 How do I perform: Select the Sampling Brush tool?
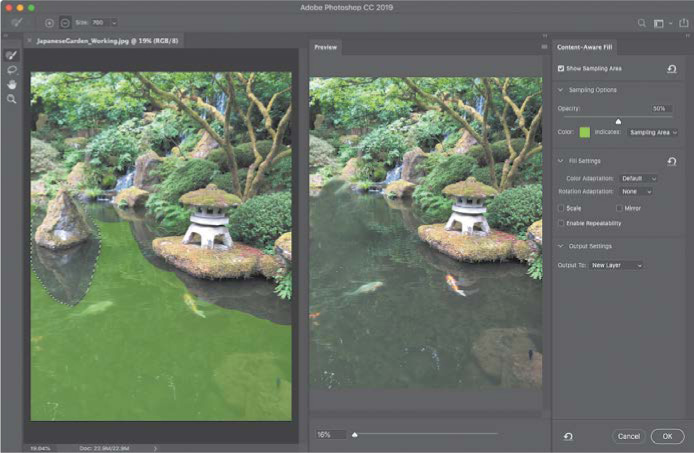11,55
